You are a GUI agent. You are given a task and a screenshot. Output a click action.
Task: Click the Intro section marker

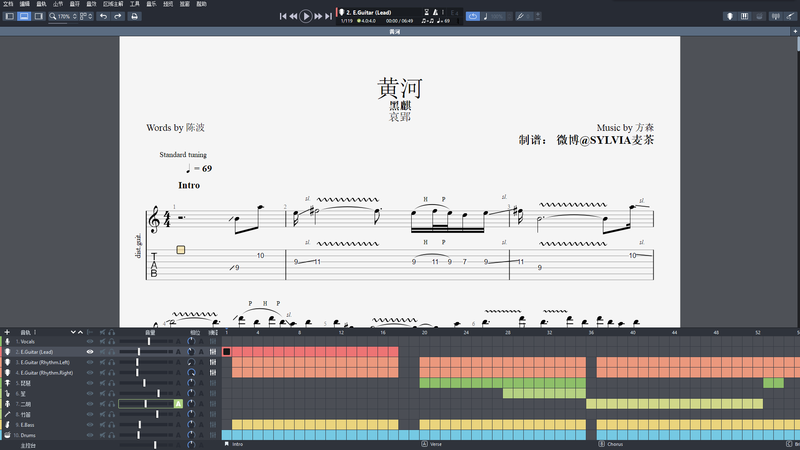tap(234, 444)
